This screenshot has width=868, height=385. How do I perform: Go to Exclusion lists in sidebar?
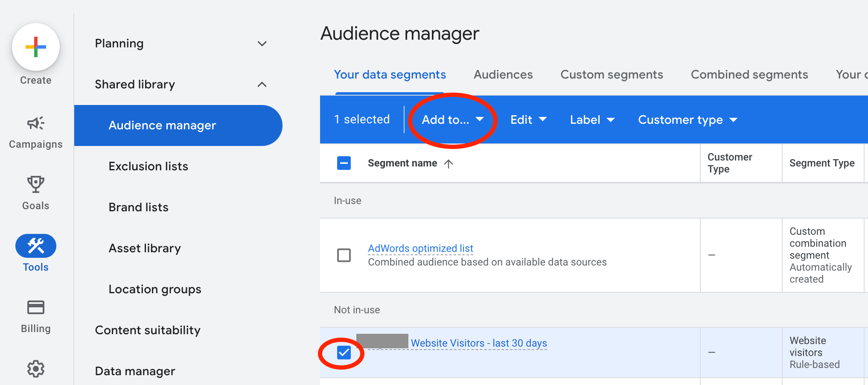149,166
